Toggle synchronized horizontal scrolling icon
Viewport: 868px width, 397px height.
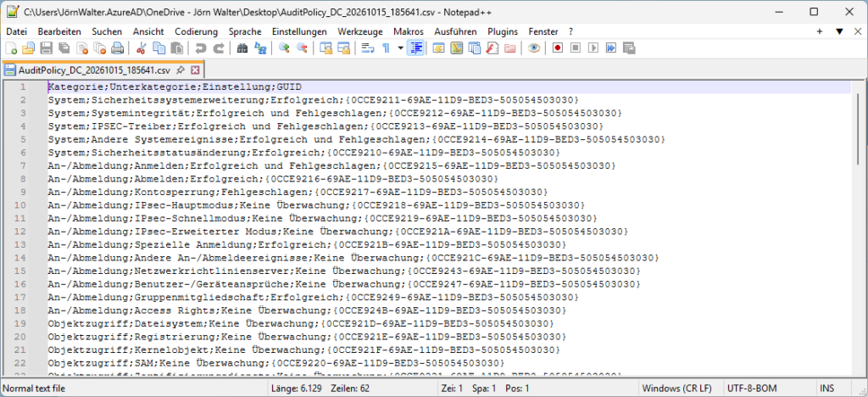344,48
